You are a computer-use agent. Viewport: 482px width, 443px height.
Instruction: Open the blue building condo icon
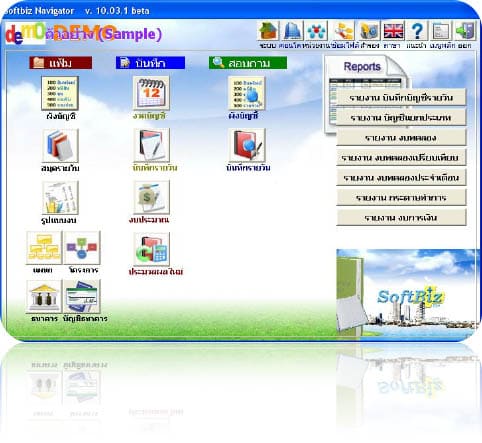pyautogui.click(x=292, y=31)
